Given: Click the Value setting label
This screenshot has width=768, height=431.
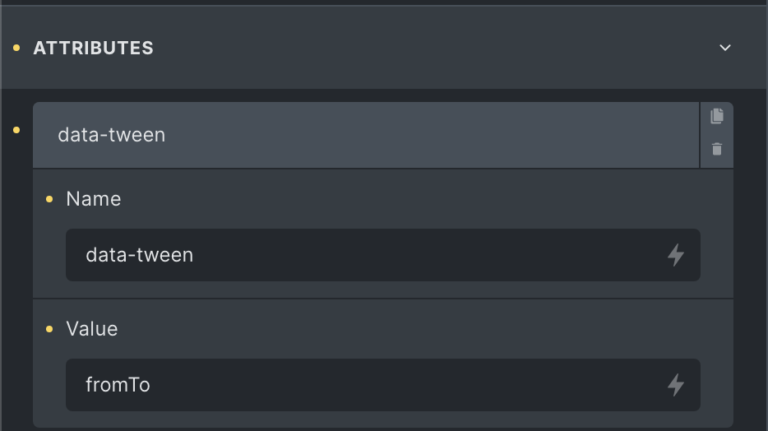Looking at the screenshot, I should coord(92,329).
